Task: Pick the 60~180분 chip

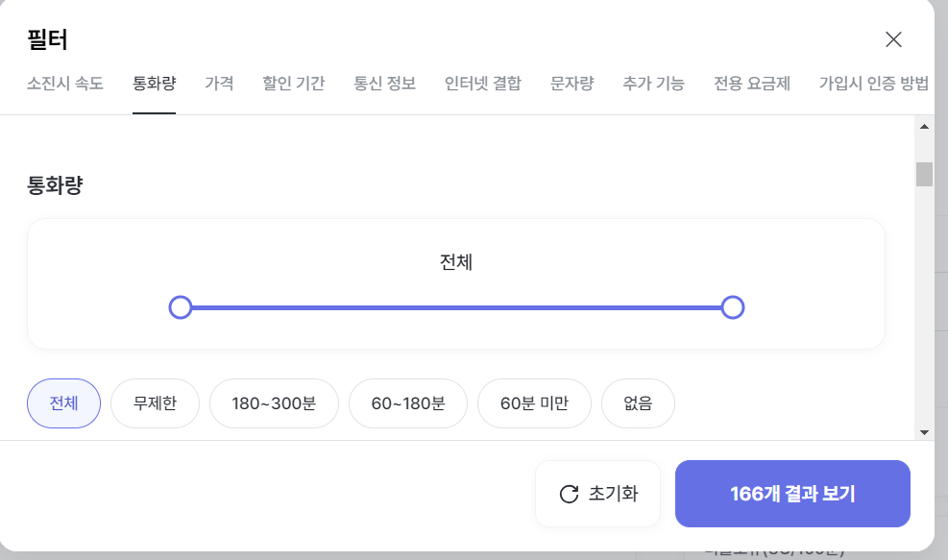Action: pos(408,403)
